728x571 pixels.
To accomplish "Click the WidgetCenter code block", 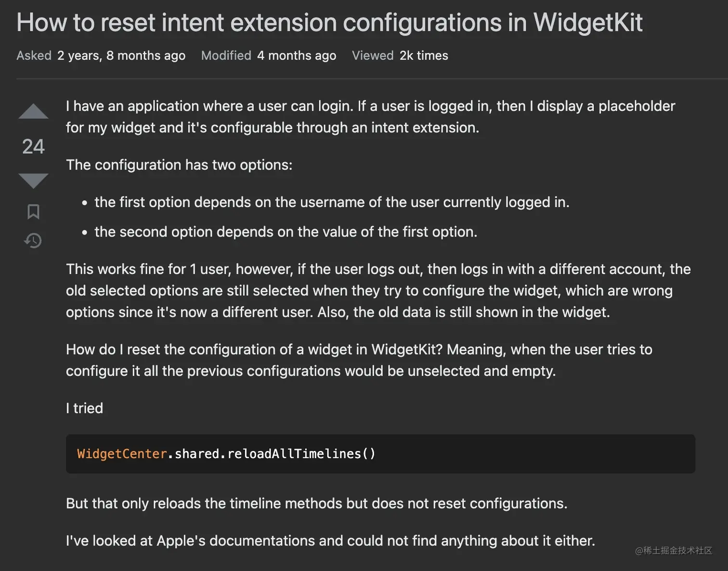I will [380, 454].
